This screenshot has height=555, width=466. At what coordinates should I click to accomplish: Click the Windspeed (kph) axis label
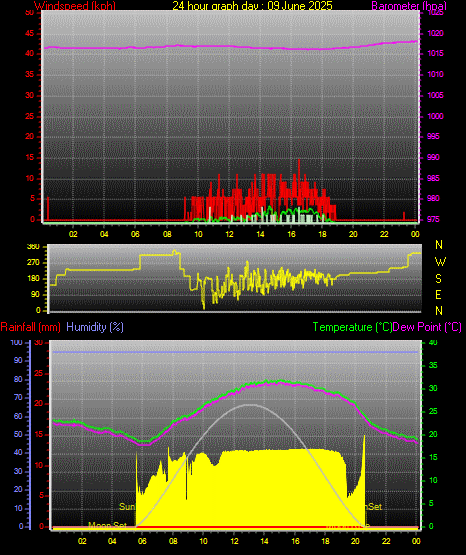tap(75, 5)
